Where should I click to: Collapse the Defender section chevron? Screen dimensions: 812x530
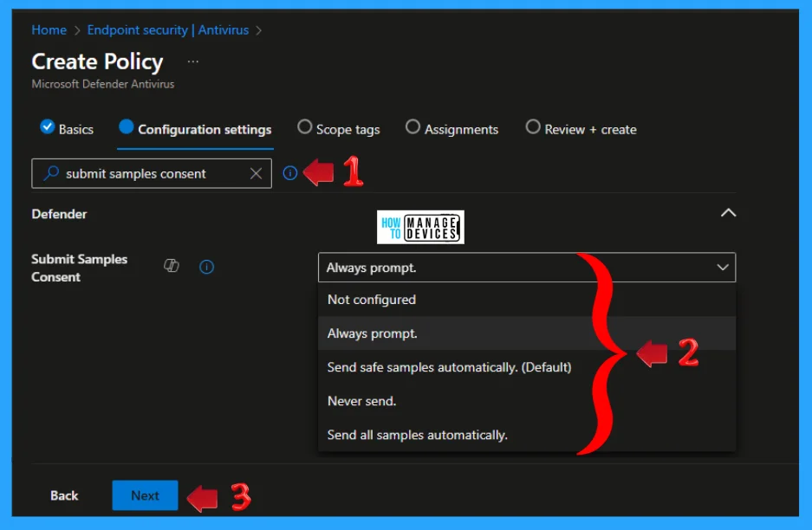click(x=728, y=213)
